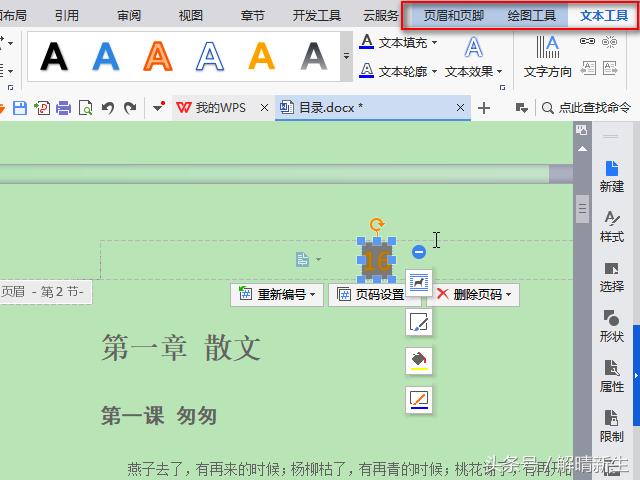Click the 新建 sidebar icon

point(611,176)
